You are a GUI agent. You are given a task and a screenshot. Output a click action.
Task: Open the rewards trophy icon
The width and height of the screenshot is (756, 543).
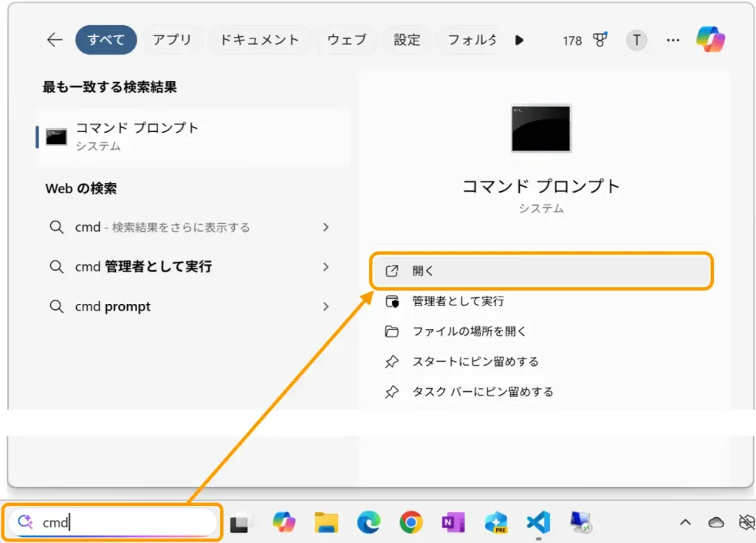(599, 40)
